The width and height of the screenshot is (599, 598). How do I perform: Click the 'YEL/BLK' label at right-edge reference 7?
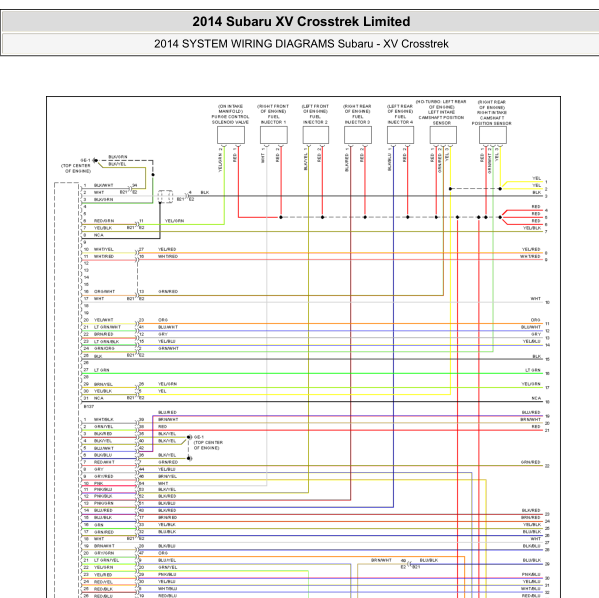click(532, 228)
